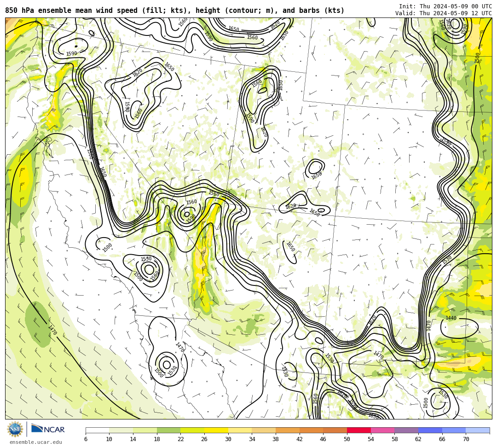
Task: Click the pale blue above-70 kts colorbar segment
Action: tap(478, 430)
